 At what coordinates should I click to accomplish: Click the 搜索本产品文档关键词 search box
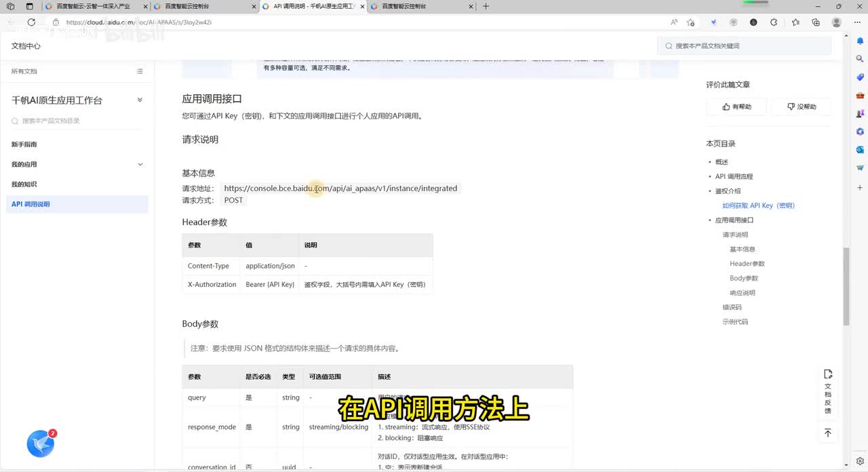click(x=745, y=46)
